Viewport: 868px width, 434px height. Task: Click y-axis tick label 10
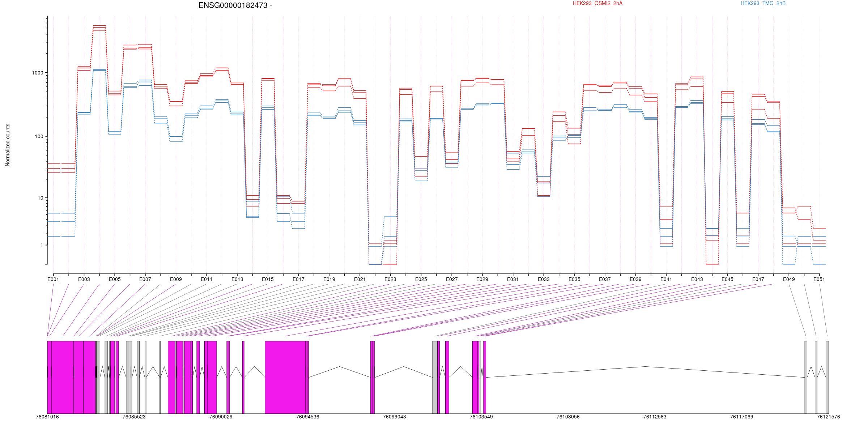coord(41,198)
